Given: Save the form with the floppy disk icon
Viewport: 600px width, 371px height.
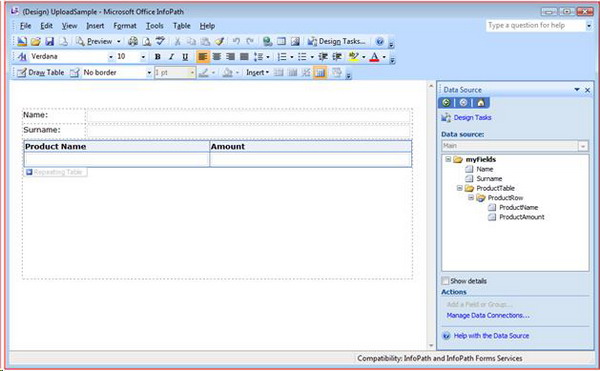Looking at the screenshot, I should coord(49,41).
